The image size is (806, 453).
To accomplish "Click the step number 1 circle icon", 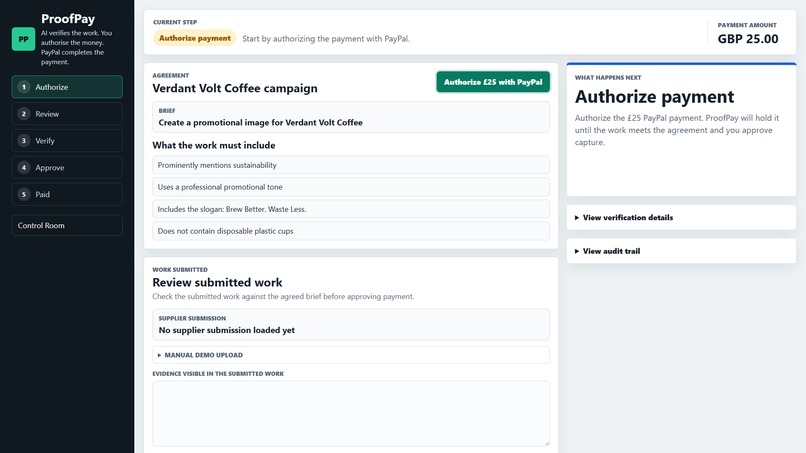I will point(24,87).
